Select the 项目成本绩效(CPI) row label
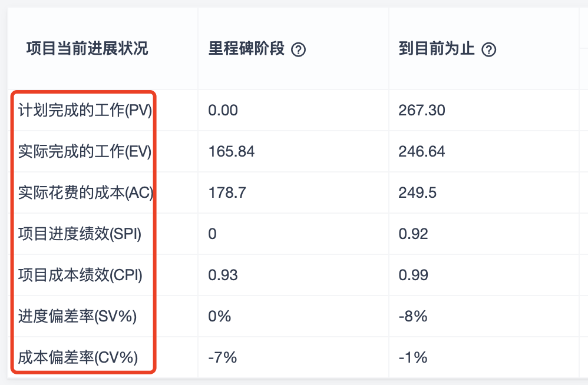Image resolution: width=588 pixels, height=385 pixels. [x=81, y=275]
